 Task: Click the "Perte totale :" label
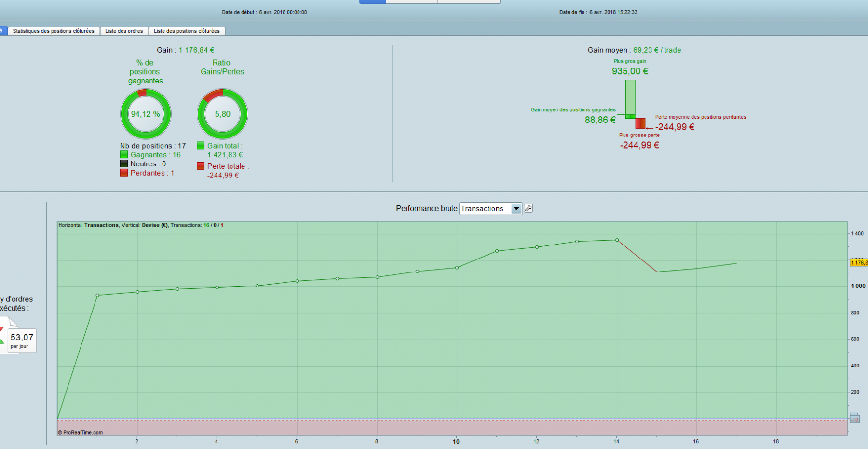coord(228,166)
